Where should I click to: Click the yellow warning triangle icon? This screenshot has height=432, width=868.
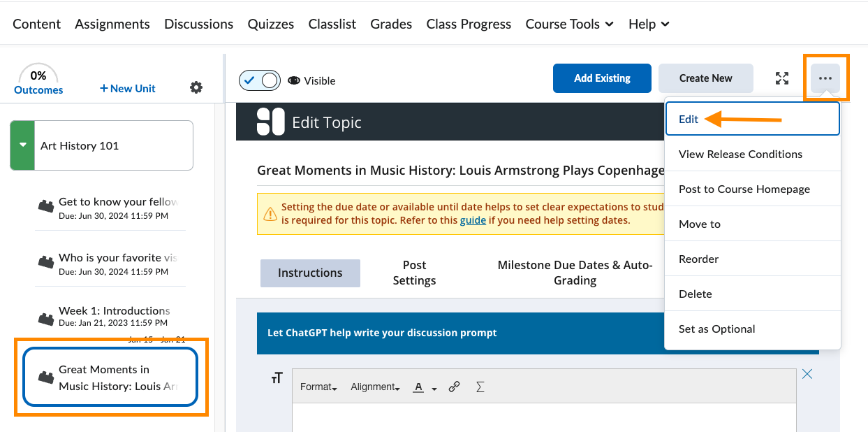270,213
